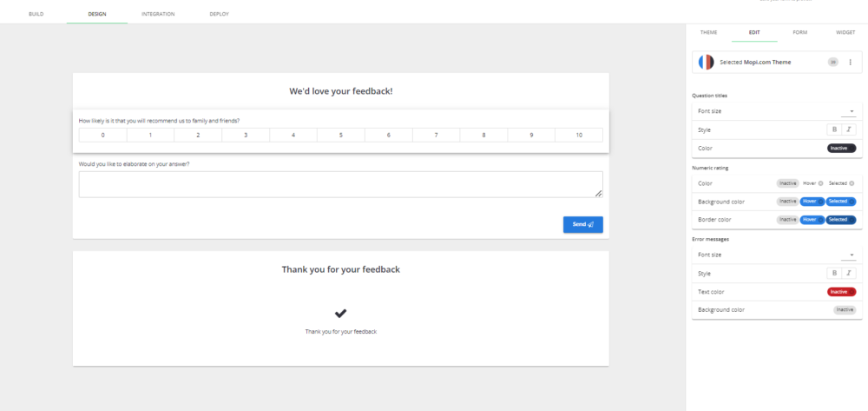The image size is (868, 411).
Task: Click Numeric rating Color Selected swatch
Action: (x=841, y=183)
